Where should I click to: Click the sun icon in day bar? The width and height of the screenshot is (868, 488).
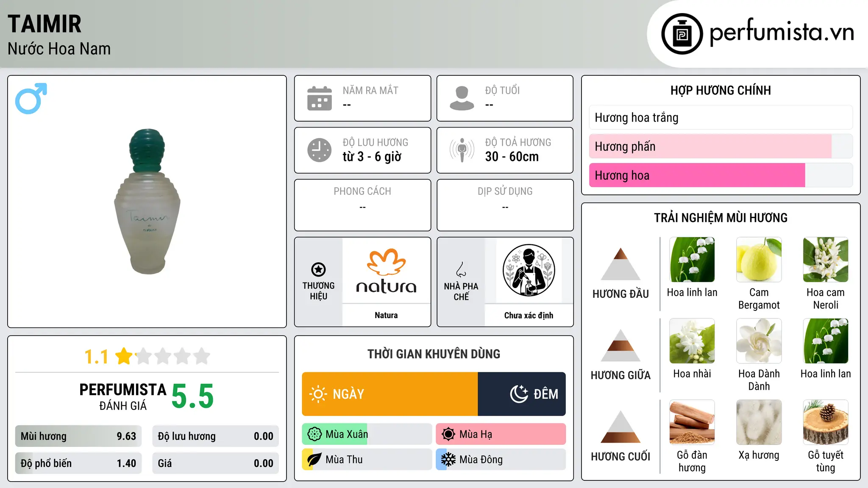(318, 394)
